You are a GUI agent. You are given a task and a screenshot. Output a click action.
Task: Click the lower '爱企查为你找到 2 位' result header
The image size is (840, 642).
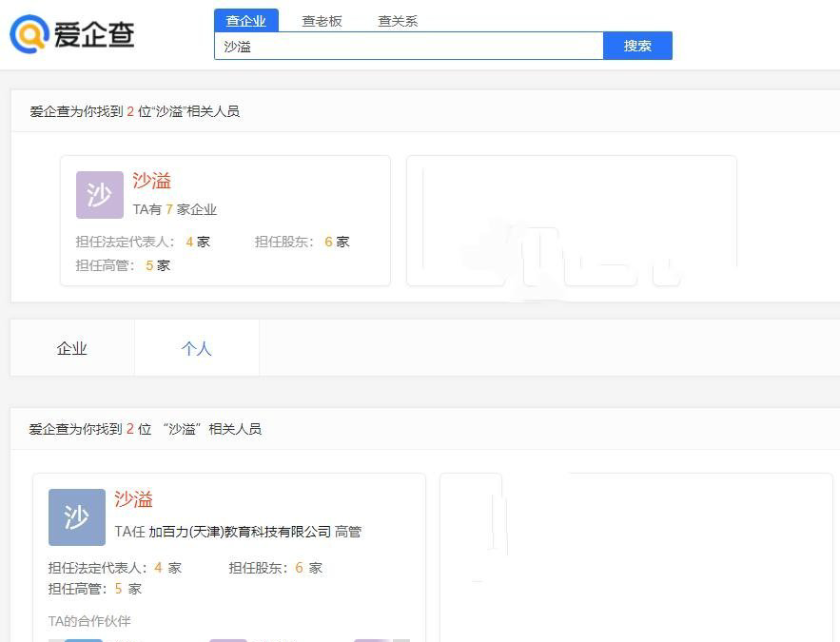(146, 429)
